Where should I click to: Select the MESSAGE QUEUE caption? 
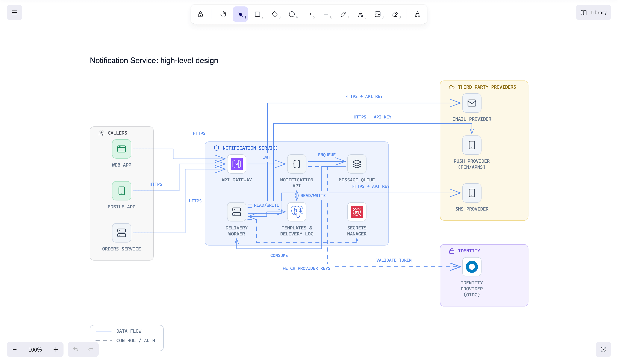(x=357, y=180)
